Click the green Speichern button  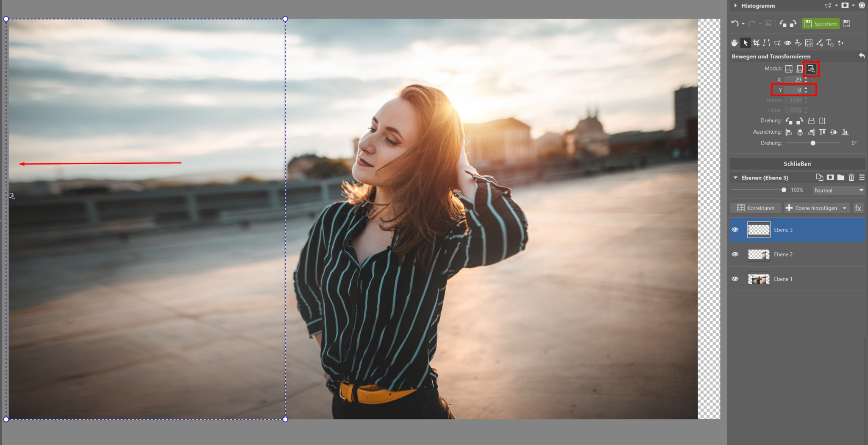[x=821, y=24]
